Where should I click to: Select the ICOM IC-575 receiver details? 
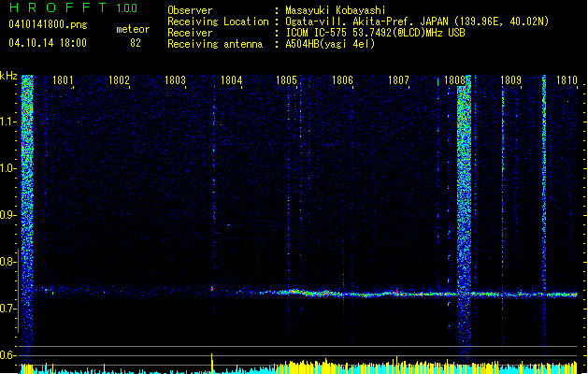tap(375, 33)
